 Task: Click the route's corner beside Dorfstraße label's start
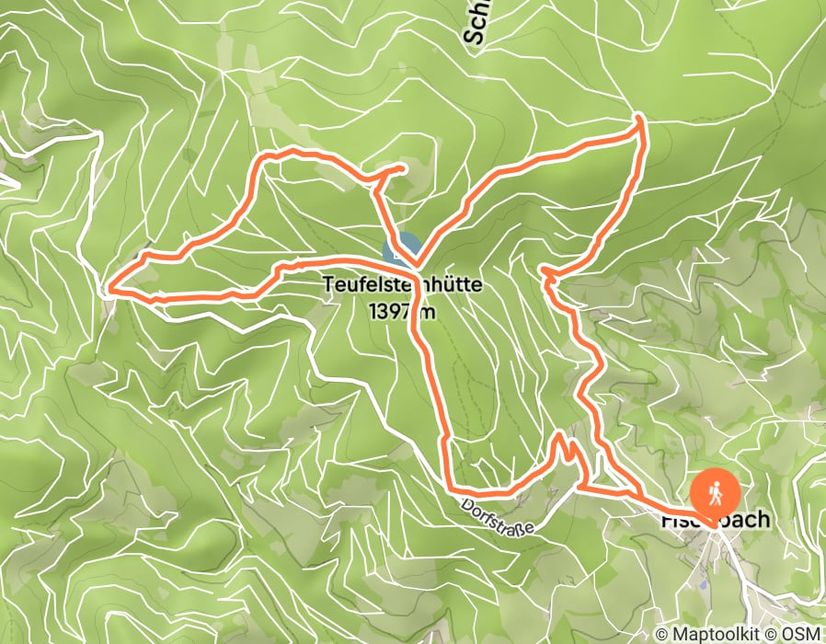tap(451, 489)
